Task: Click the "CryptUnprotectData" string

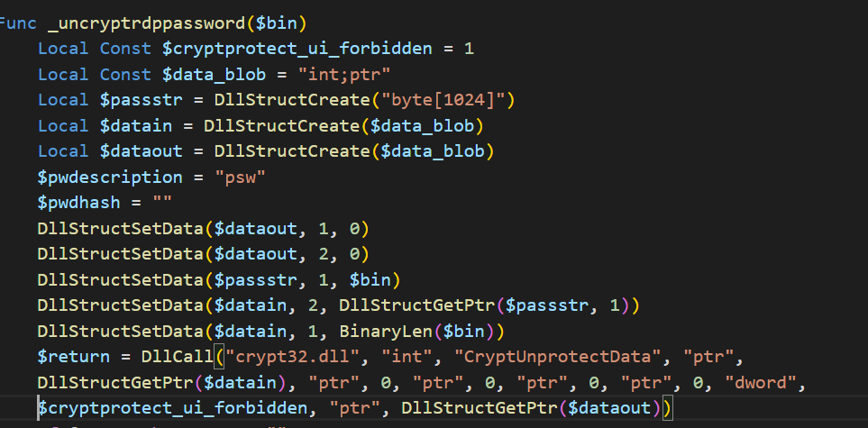Action: 561,357
